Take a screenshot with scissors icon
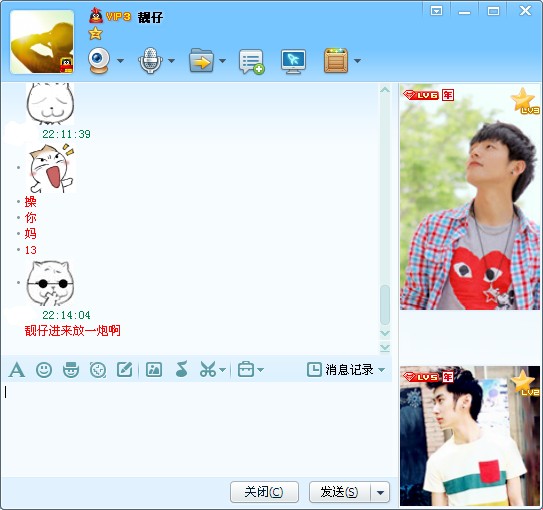 pyautogui.click(x=208, y=369)
